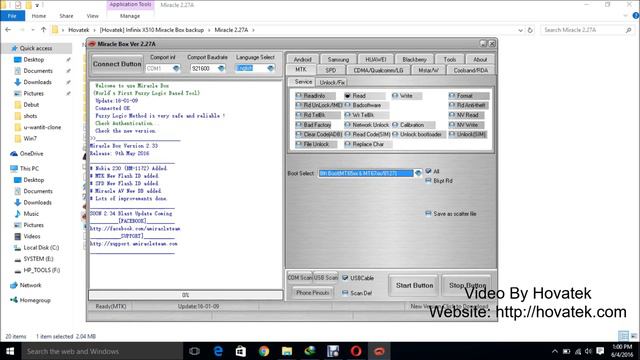Open the recent locations arrow in Explorer

33,30
